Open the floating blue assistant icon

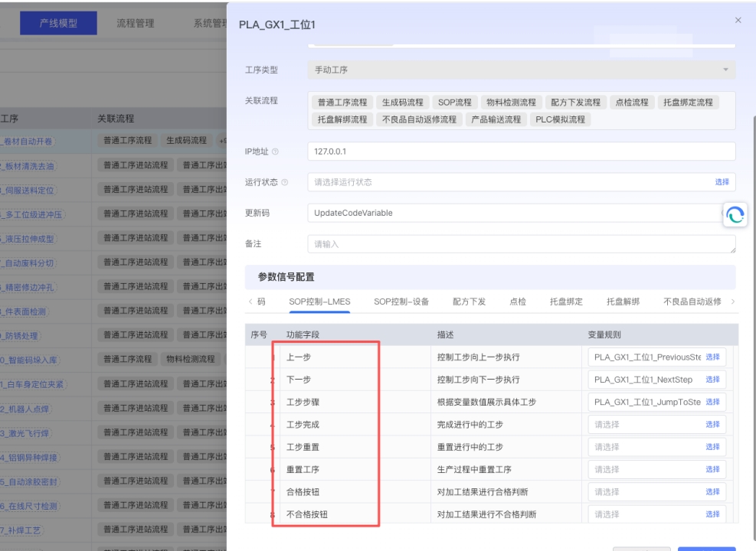click(x=735, y=217)
